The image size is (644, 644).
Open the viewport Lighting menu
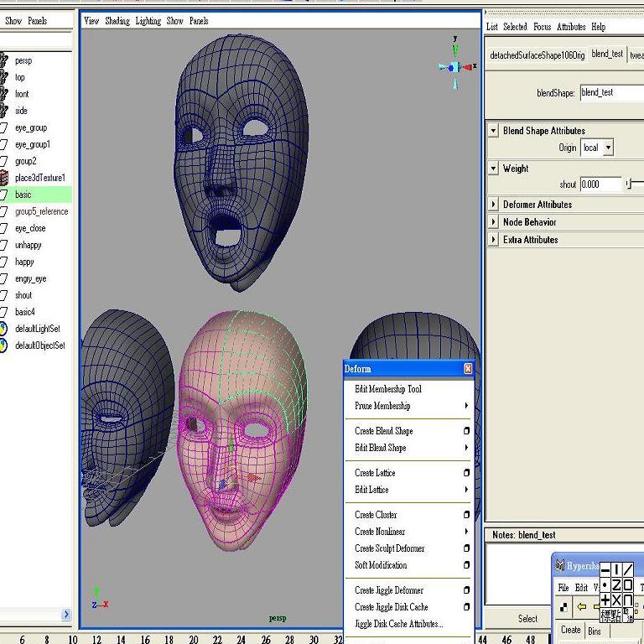click(148, 21)
